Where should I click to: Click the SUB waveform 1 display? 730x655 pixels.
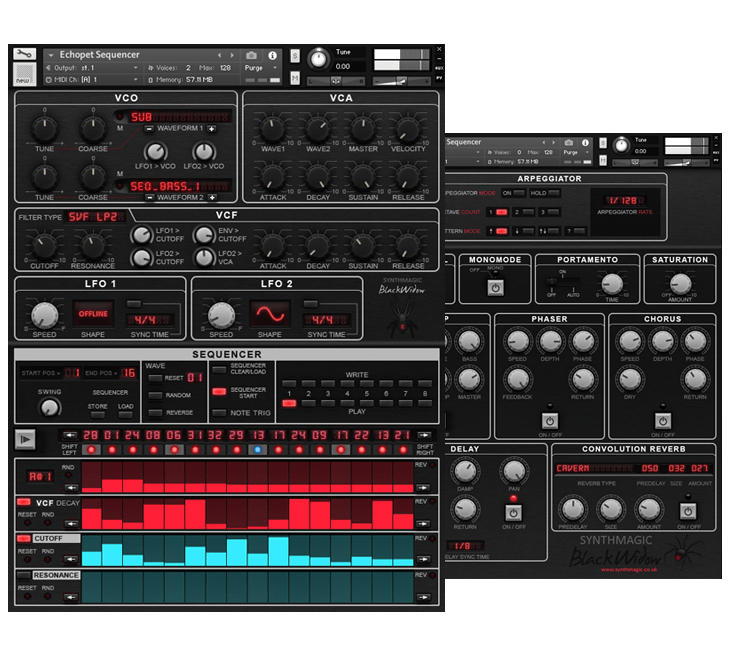179,117
